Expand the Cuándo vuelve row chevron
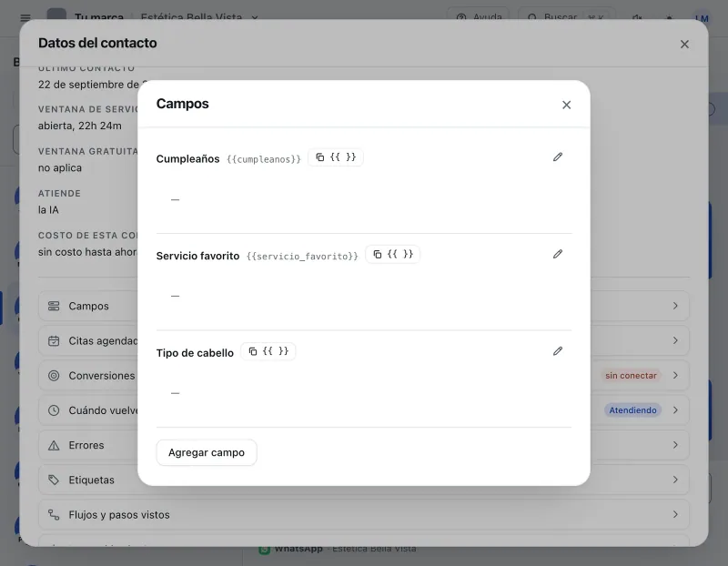The image size is (728, 566). [x=675, y=410]
